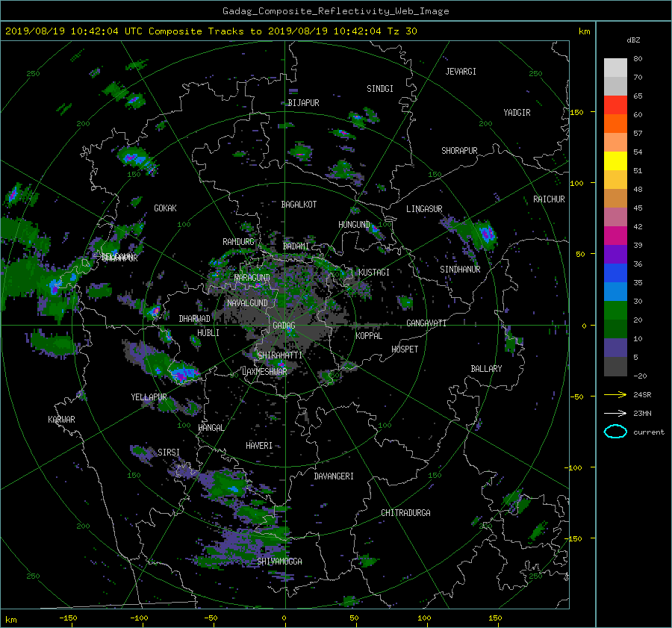Image resolution: width=672 pixels, height=628 pixels.
Task: Click the GANGAVATI city label
Action: click(426, 323)
